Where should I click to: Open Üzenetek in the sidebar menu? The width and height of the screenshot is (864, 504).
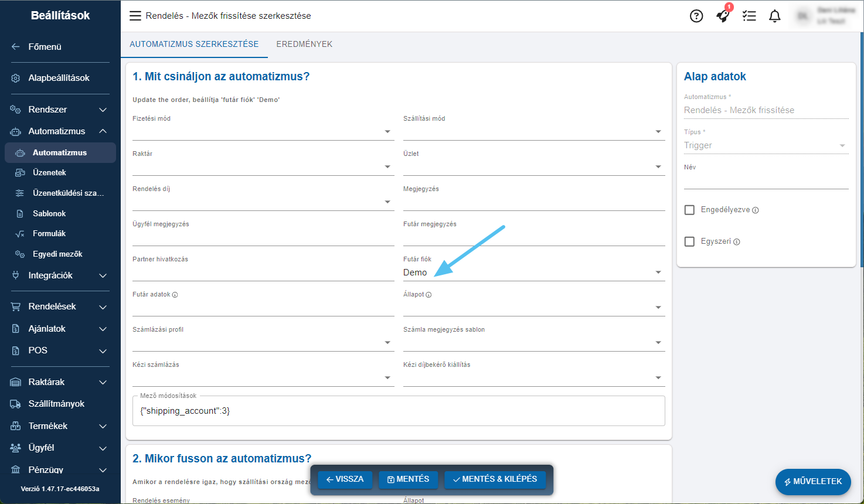tap(49, 173)
